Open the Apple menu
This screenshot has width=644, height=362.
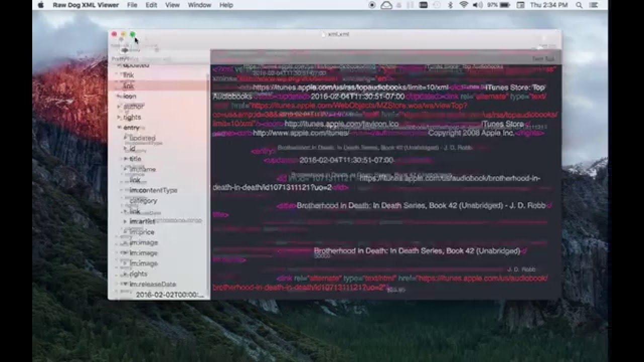pyautogui.click(x=41, y=5)
